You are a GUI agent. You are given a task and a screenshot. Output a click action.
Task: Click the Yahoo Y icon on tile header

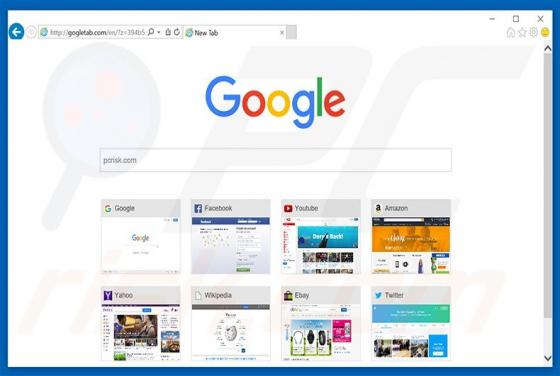click(x=108, y=295)
